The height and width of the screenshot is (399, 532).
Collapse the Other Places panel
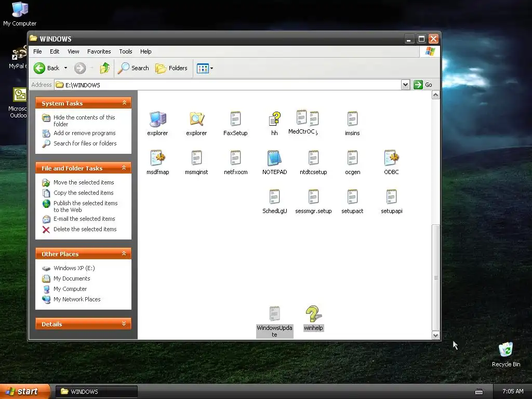(124, 254)
